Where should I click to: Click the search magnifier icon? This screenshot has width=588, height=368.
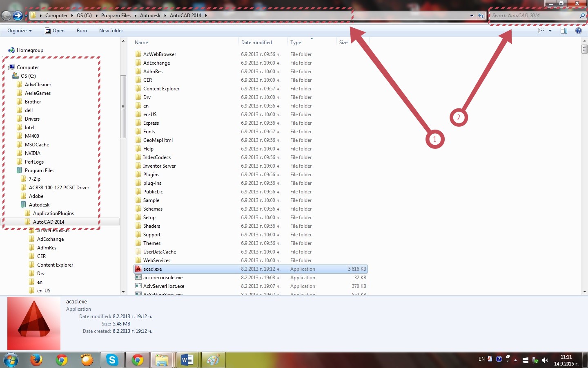[x=582, y=16]
